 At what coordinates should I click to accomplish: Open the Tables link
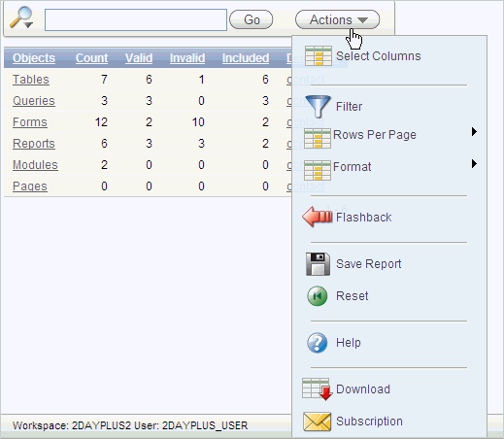(31, 80)
